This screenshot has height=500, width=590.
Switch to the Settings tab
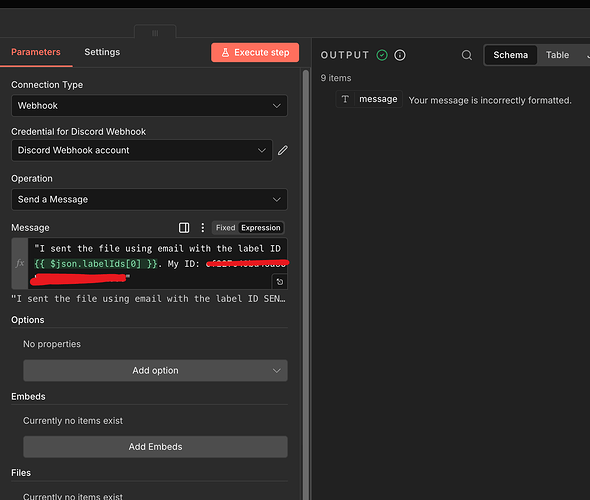point(102,52)
